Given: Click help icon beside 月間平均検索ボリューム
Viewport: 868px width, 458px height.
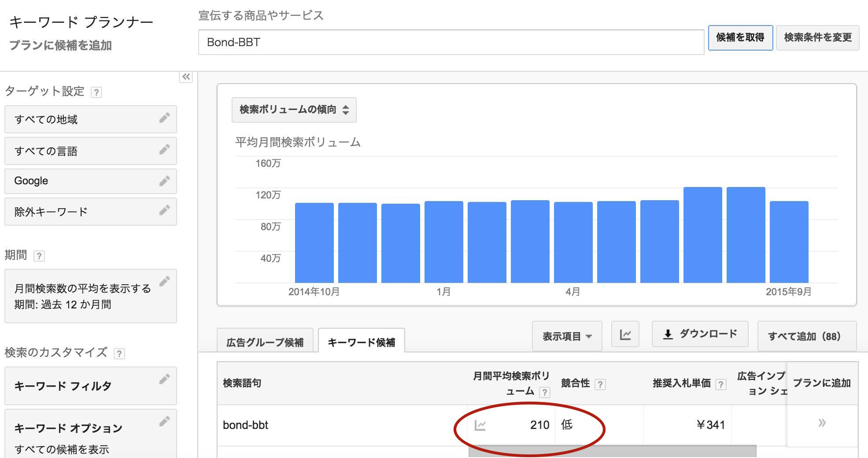Looking at the screenshot, I should [x=545, y=392].
